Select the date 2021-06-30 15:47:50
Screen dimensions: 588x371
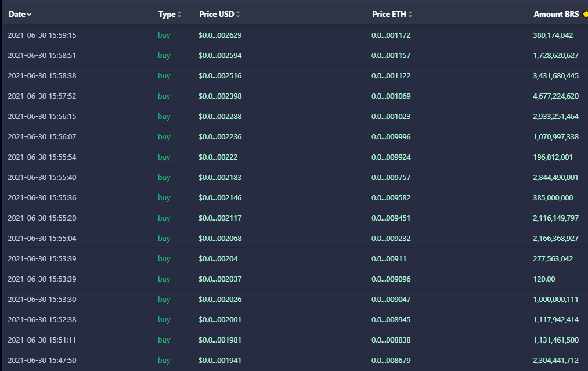tap(42, 360)
